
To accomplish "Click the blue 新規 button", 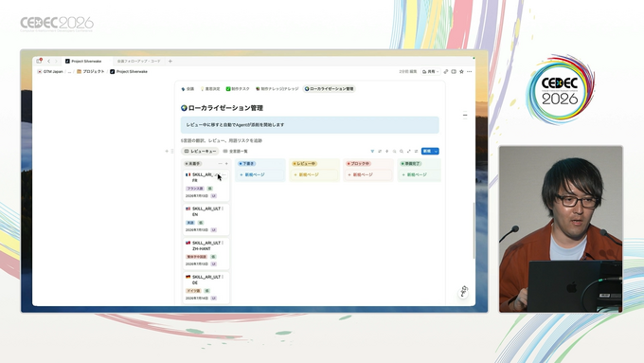I will coord(427,152).
